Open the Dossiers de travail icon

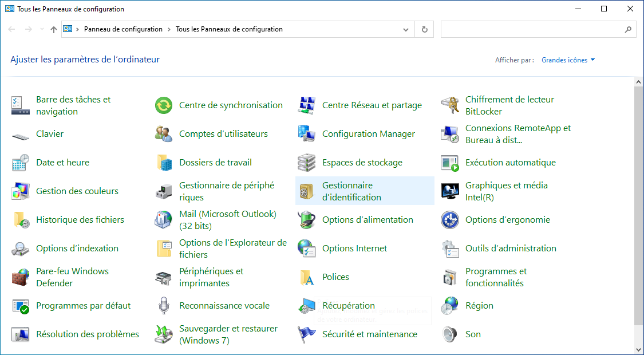[164, 163]
